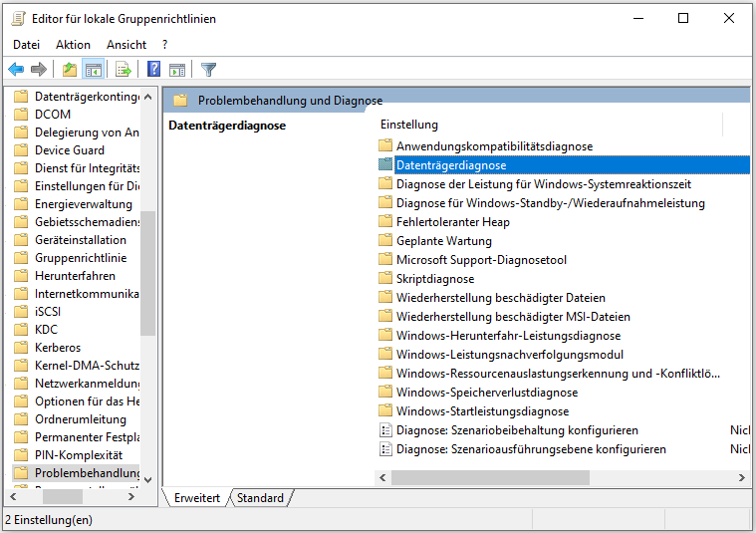Select Windows-Startleistungsdiagnose entry

click(x=483, y=411)
